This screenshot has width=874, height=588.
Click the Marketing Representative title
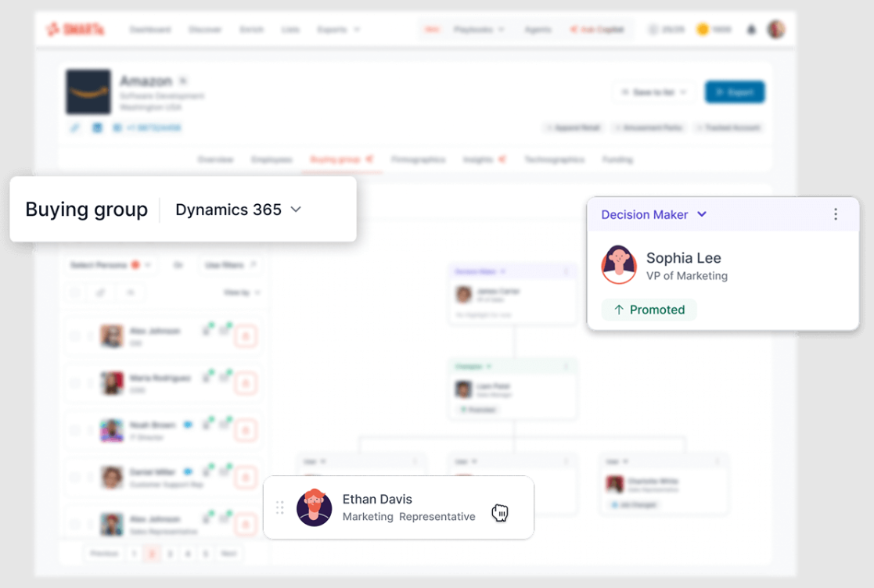click(x=408, y=517)
